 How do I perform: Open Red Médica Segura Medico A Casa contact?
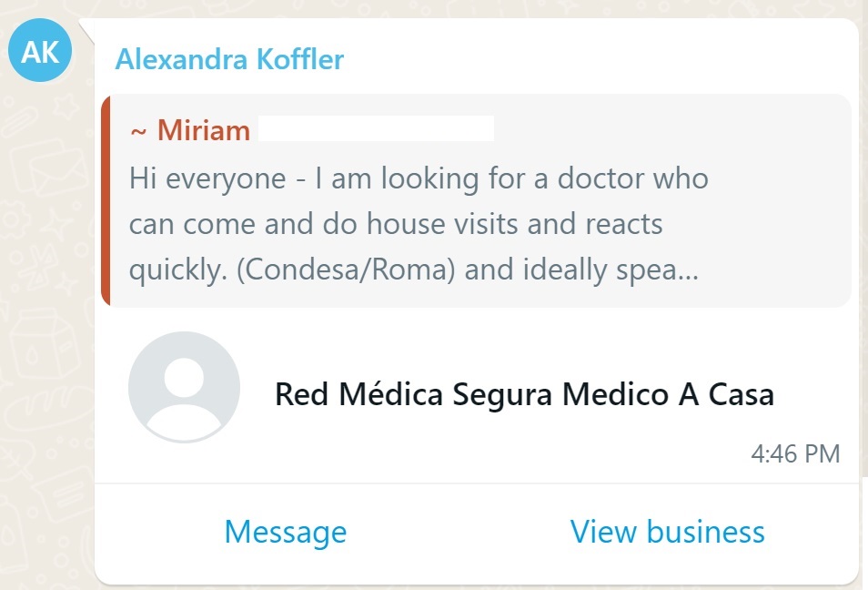point(524,394)
